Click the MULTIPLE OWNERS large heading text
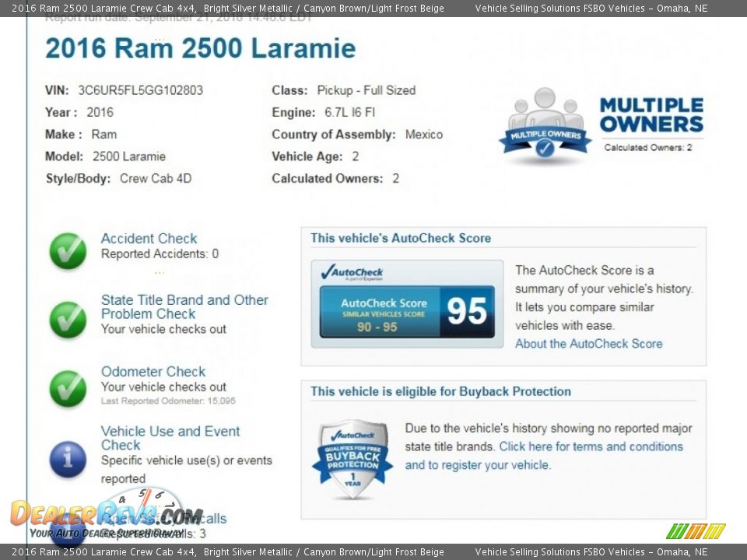The image size is (747, 560). pyautogui.click(x=651, y=115)
